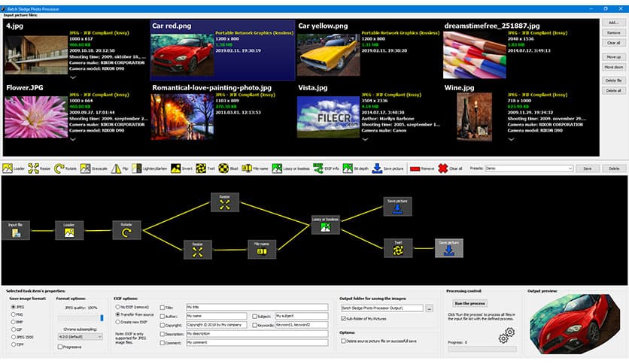Click the Delete all button

(613, 90)
